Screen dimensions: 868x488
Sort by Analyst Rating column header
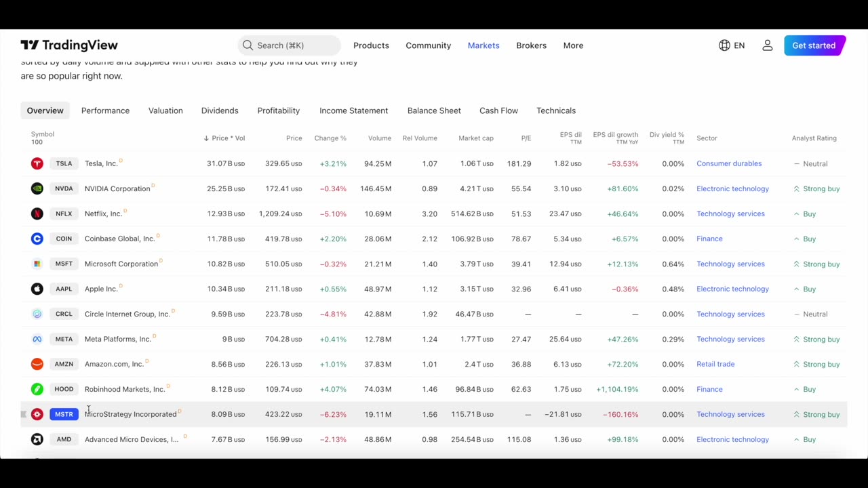(814, 138)
